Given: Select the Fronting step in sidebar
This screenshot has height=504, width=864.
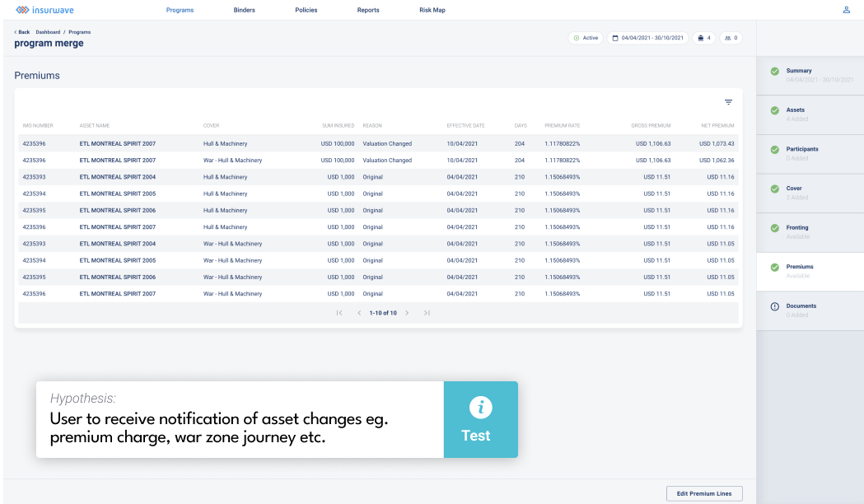Looking at the screenshot, I should [x=796, y=228].
